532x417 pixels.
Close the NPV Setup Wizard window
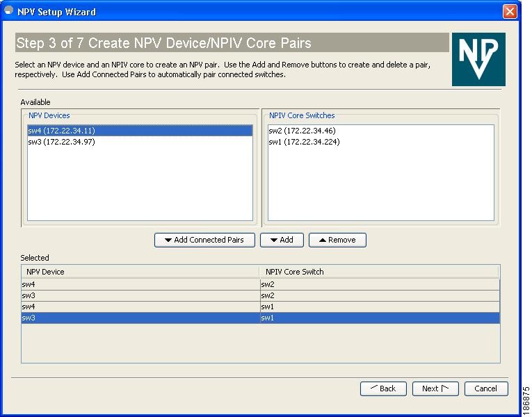(510, 12)
